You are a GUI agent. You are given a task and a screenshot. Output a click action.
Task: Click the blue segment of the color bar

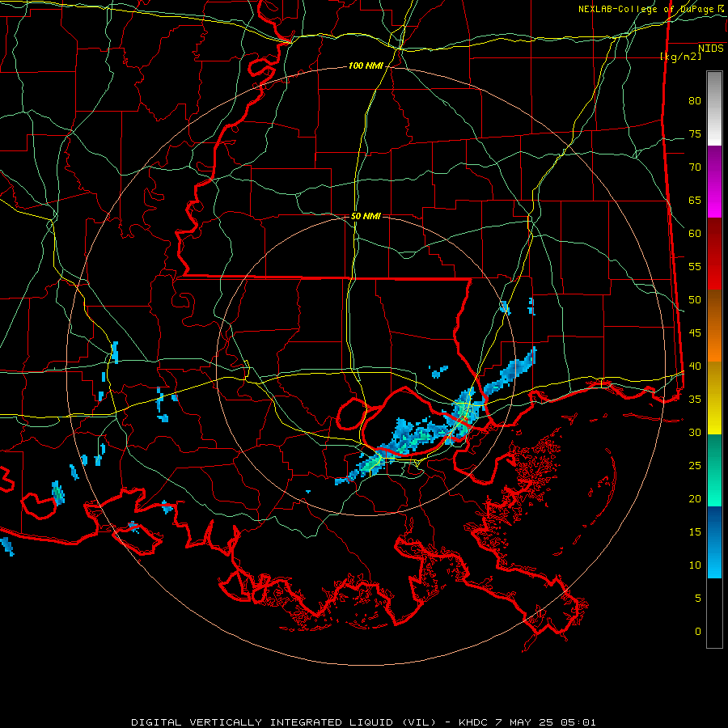pos(714,542)
